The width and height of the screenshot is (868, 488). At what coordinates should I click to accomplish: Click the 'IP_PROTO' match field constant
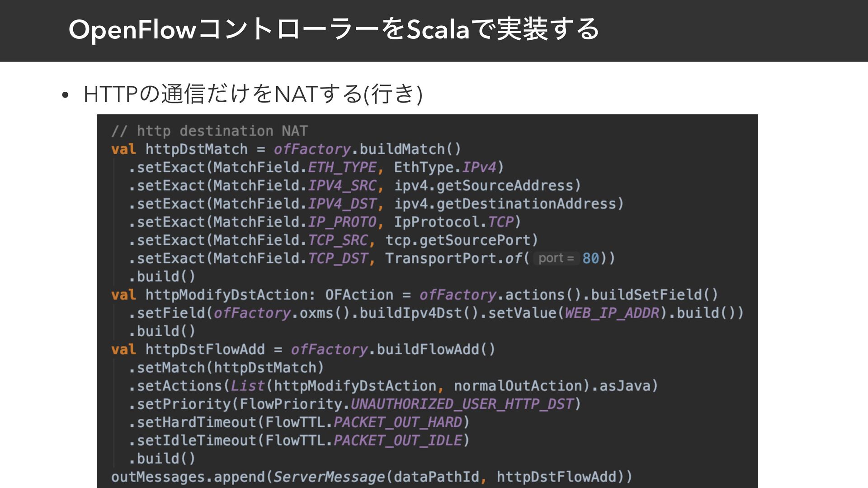coord(342,222)
